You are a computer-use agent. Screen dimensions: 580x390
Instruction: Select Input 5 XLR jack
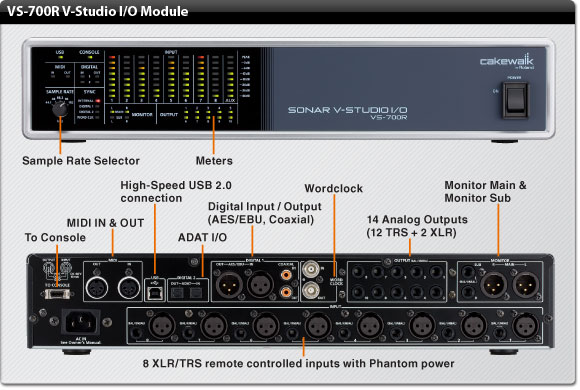pos(318,326)
